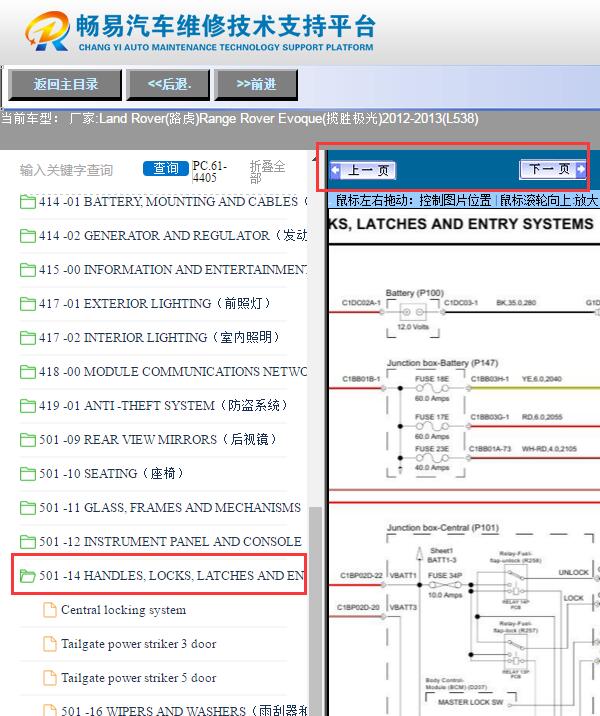Image resolution: width=600 pixels, height=716 pixels.
Task: Go to next page 下一页
Action: click(553, 169)
